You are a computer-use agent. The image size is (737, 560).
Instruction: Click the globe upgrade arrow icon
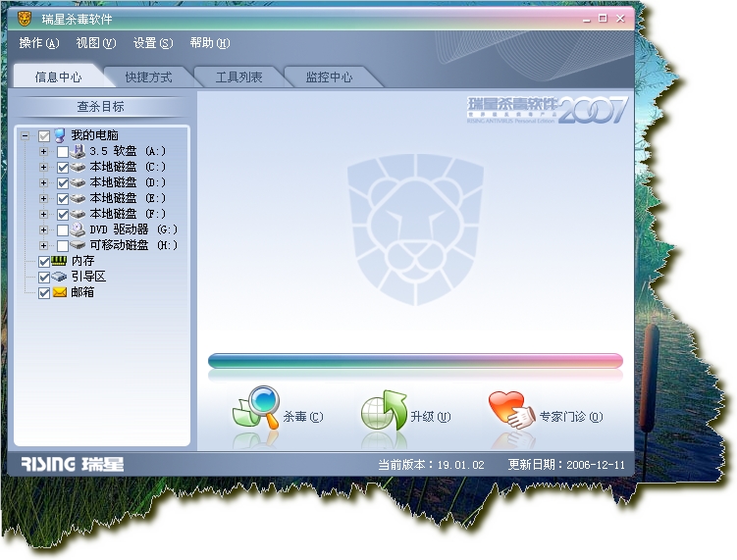point(384,410)
